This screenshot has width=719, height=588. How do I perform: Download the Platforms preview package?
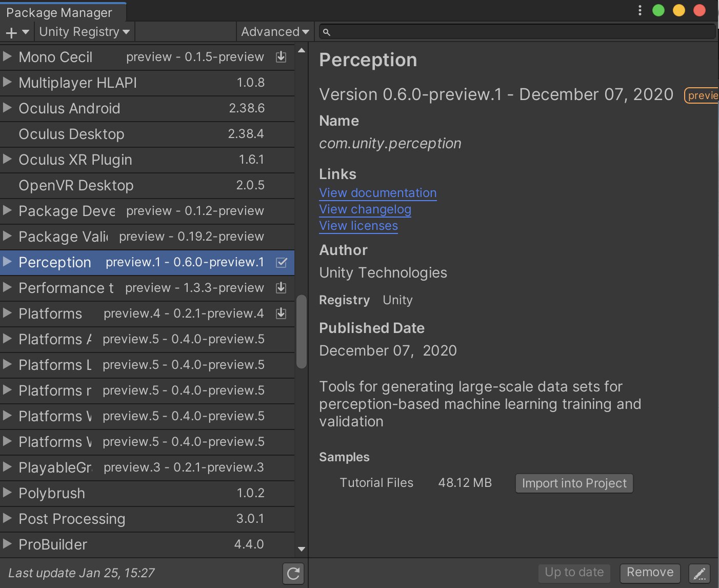[x=281, y=313]
